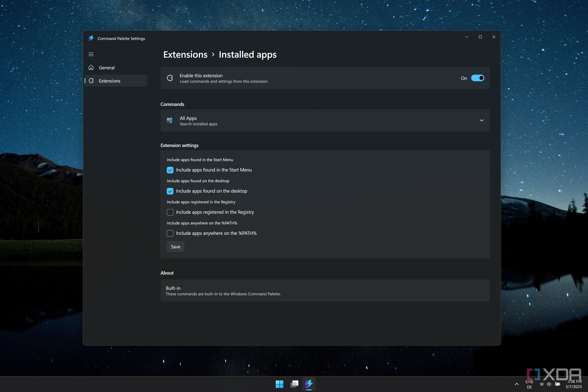Go back to Extensions via breadcrumb
Viewport: 588px width, 392px height.
(x=185, y=54)
